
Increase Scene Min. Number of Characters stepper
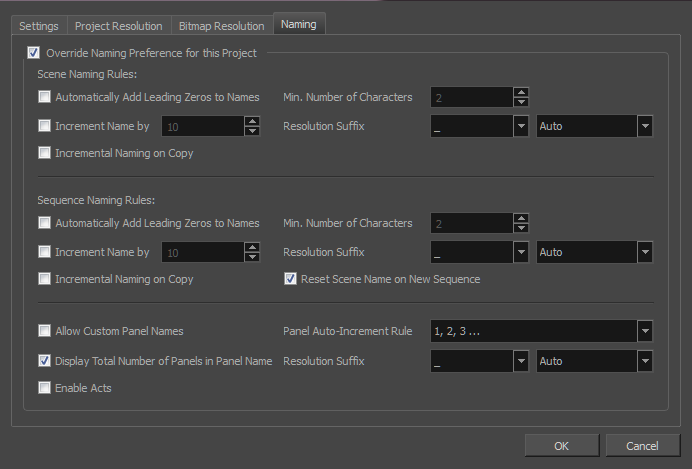click(521, 92)
